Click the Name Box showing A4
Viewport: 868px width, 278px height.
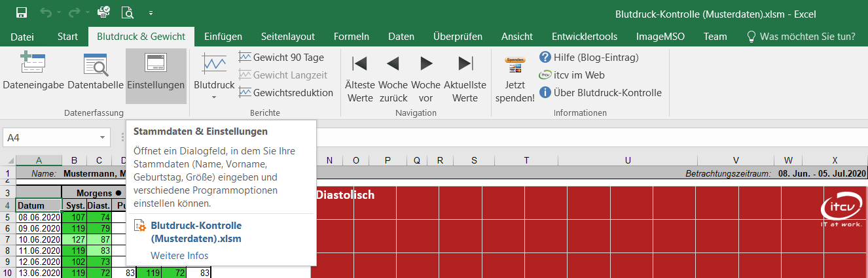(49, 137)
